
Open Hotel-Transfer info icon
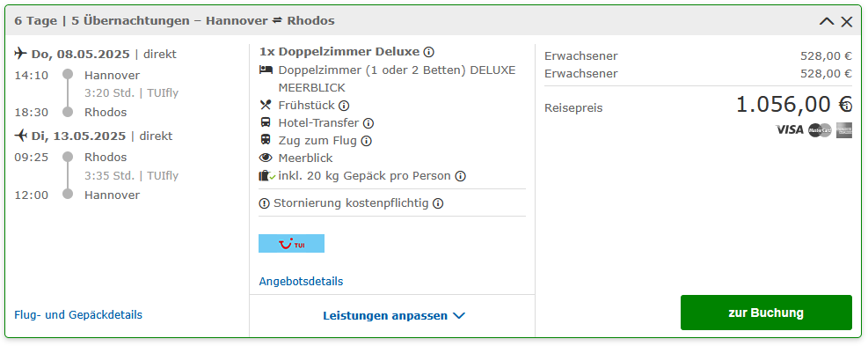tap(368, 123)
